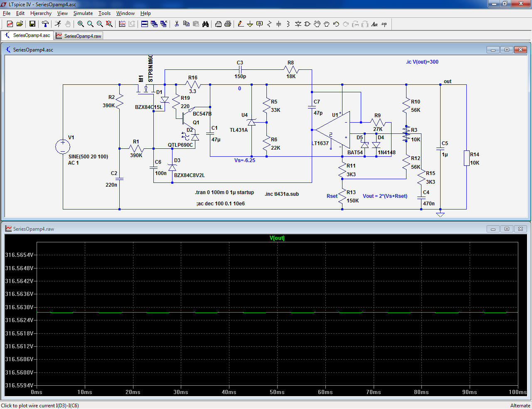Click the ';ac dec 100 0.1 10e6' comment
The height and width of the screenshot is (409, 532).
(221, 204)
